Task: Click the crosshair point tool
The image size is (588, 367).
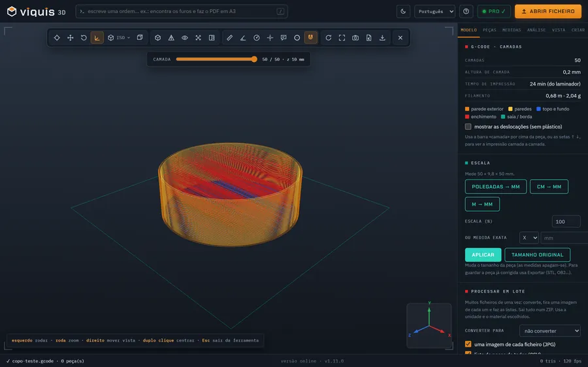Action: [270, 37]
